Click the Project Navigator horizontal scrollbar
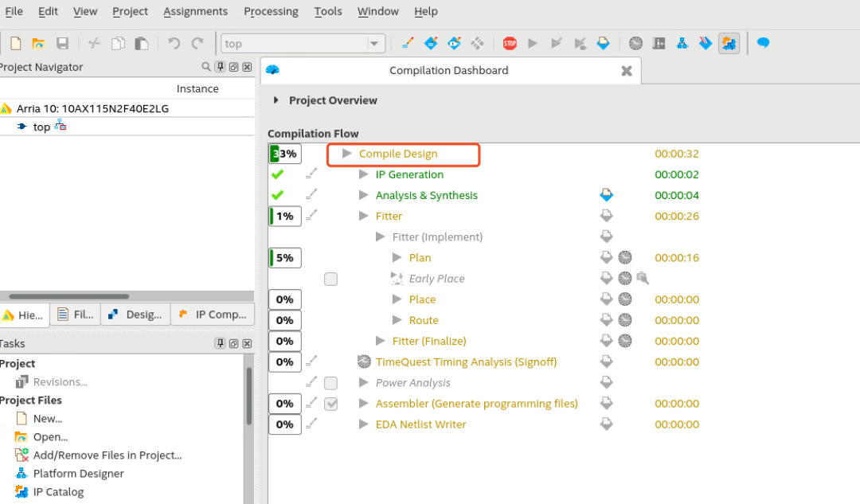This screenshot has height=504, width=860. click(69, 296)
